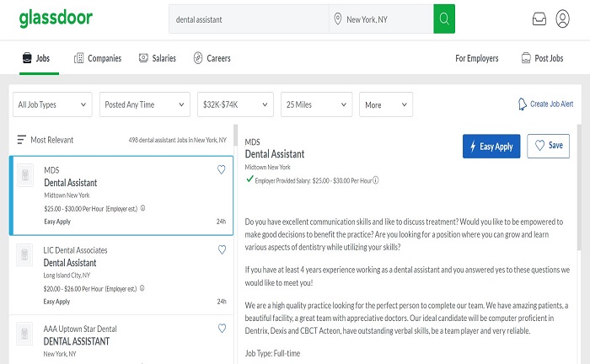Save LIC Dental Associates job with heart
The width and height of the screenshot is (590, 364).
(222, 249)
